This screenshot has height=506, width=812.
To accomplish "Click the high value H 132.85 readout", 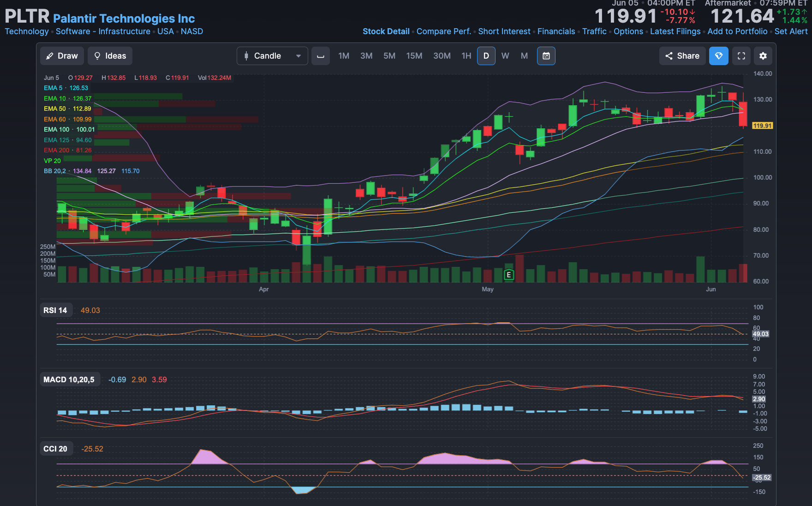I will [x=113, y=78].
